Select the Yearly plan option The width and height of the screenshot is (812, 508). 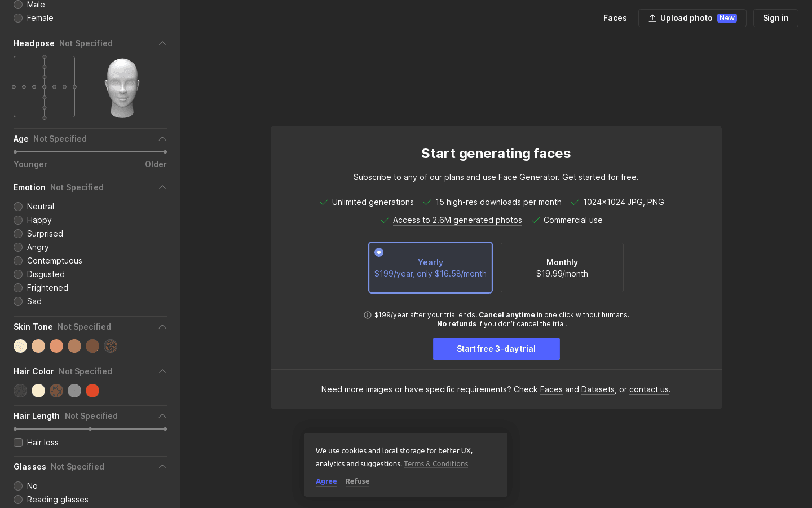coord(430,268)
